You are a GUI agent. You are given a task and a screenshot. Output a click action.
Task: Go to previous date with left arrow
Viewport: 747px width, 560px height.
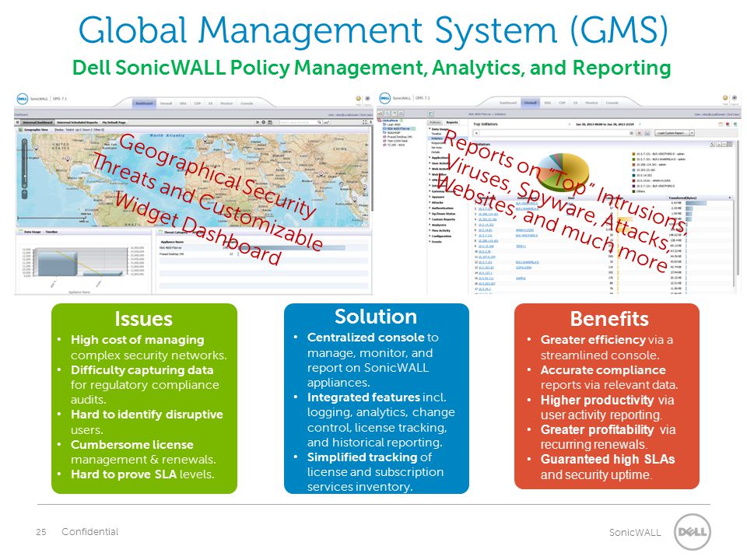pyautogui.click(x=570, y=124)
